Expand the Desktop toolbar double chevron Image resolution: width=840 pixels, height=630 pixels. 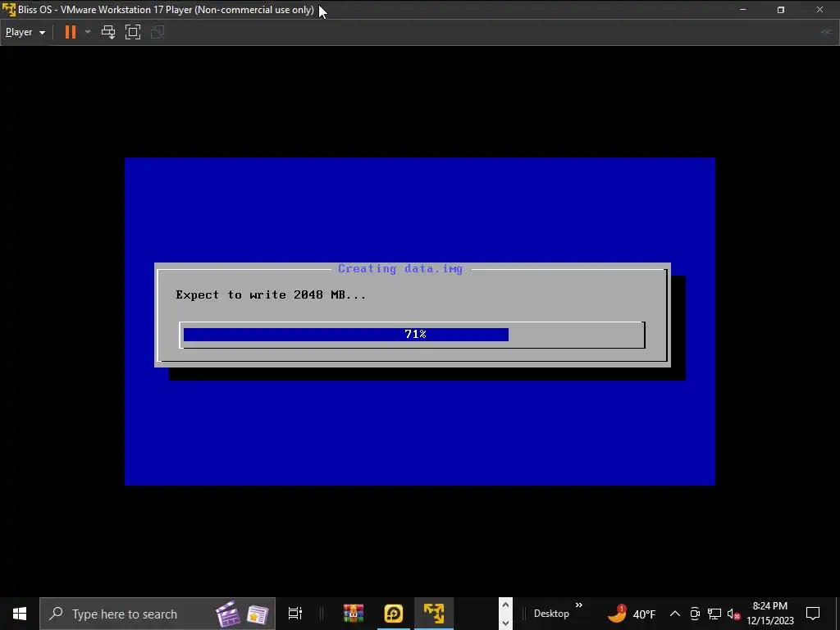[579, 605]
